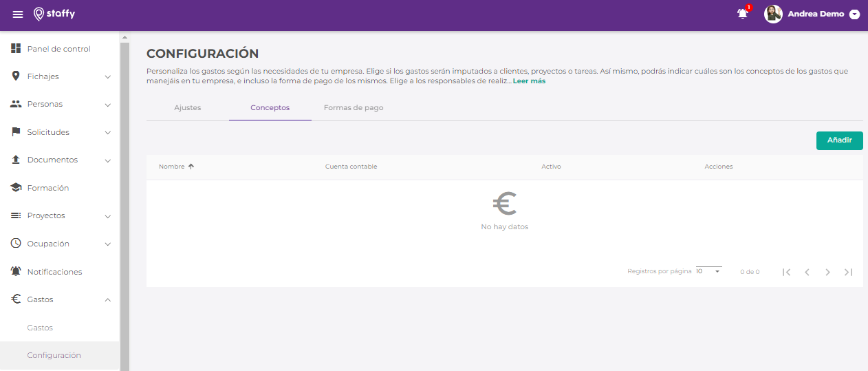Open the hamburger menu icon
The width and height of the screenshot is (868, 371).
tap(18, 14)
